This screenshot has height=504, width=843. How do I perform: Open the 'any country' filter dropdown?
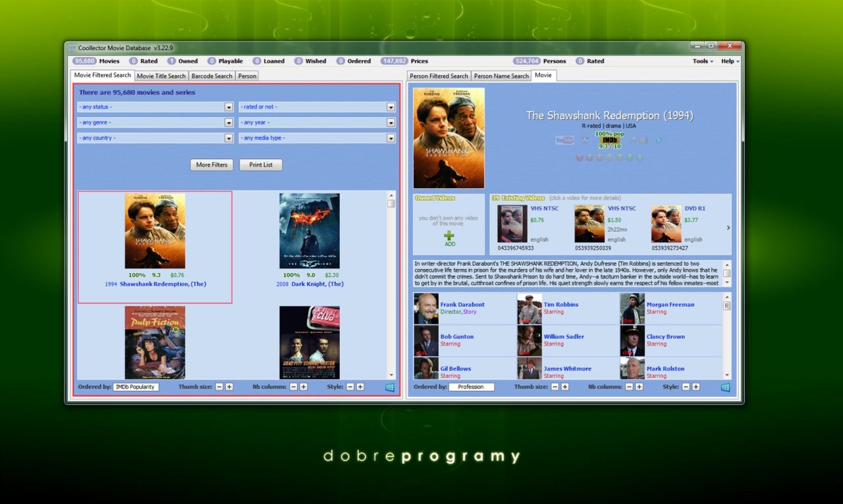click(155, 138)
